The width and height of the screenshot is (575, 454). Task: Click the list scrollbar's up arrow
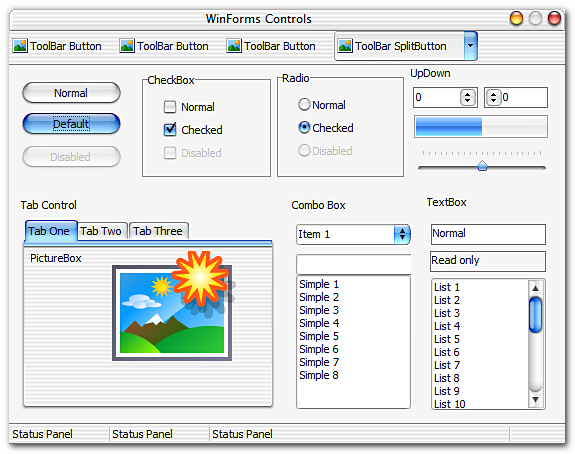pos(535,288)
